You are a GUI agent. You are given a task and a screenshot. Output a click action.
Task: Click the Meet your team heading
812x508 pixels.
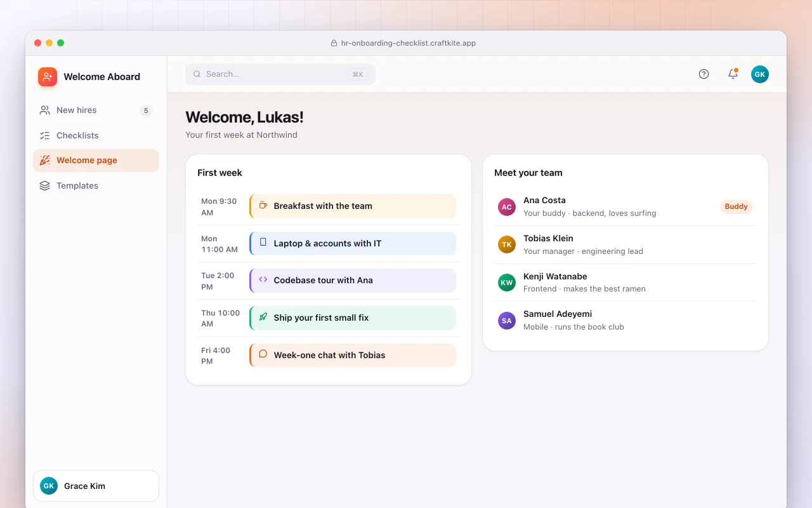(x=528, y=173)
